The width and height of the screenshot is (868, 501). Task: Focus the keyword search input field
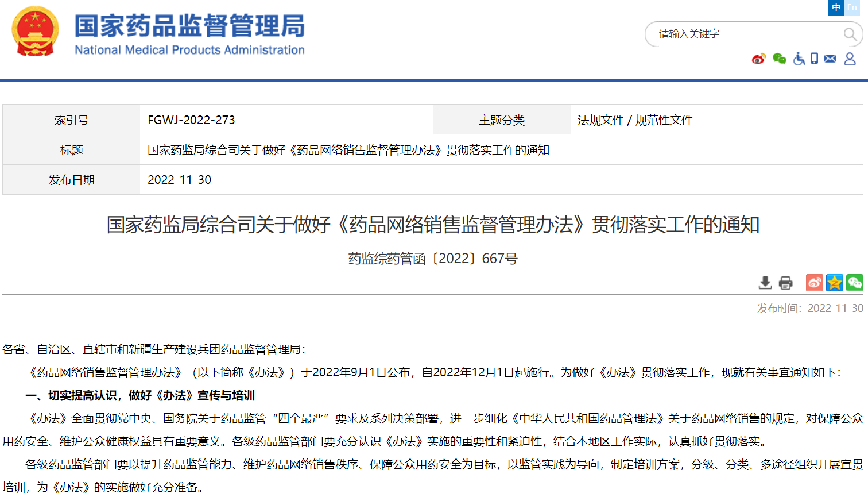(746, 34)
